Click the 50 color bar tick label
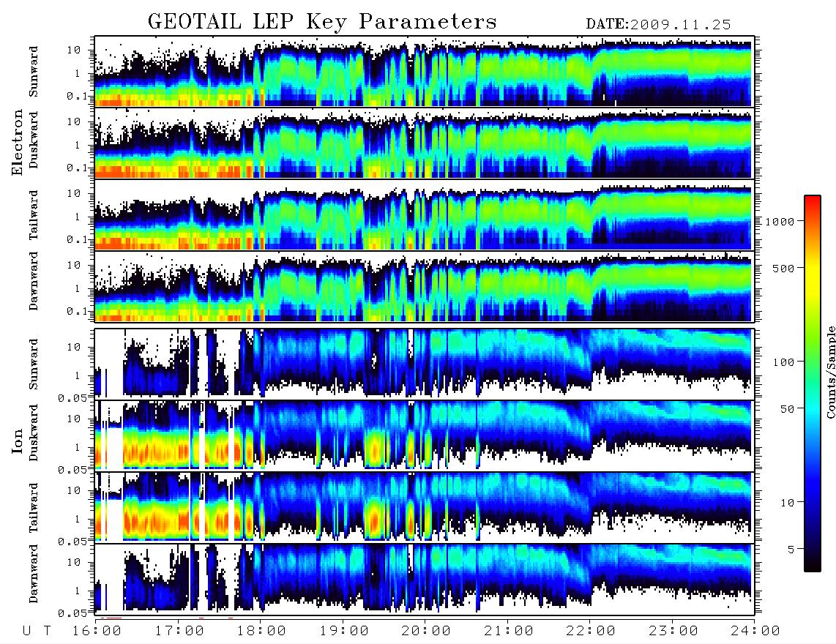836x644 pixels. click(787, 408)
